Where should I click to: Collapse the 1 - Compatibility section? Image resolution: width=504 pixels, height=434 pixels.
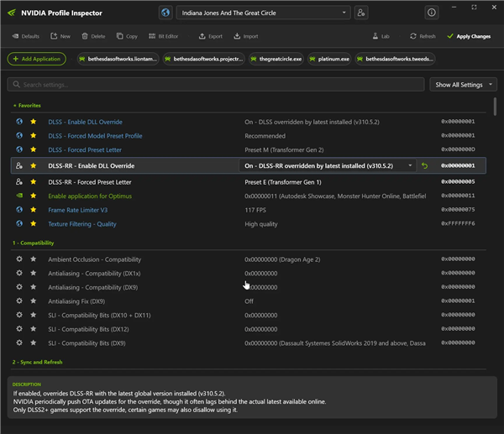tap(33, 243)
